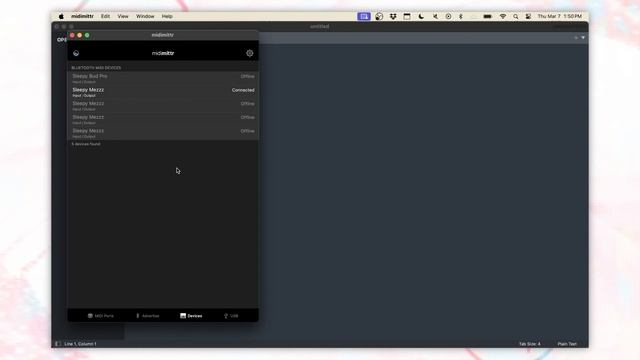The image size is (640, 360).
Task: Select the Devices tab
Action: 191,316
